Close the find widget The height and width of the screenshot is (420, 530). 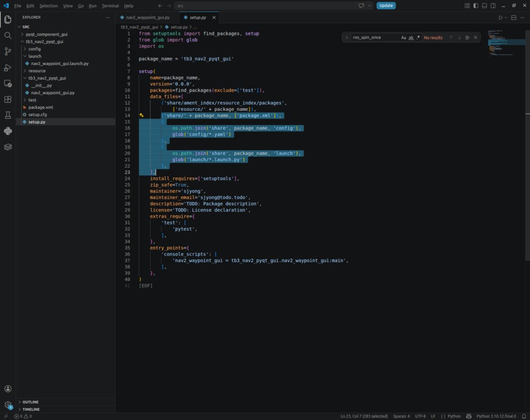pos(476,38)
